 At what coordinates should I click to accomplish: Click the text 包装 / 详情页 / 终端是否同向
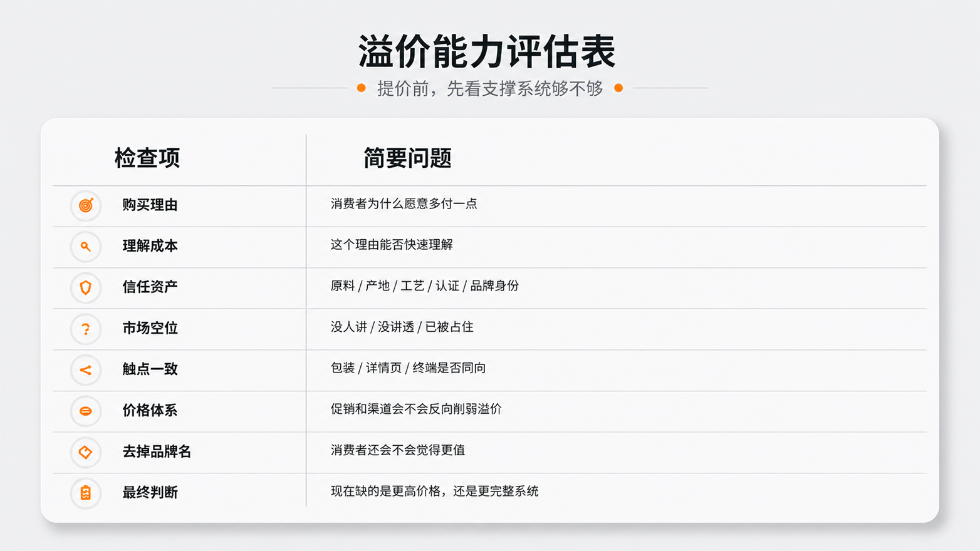tap(408, 368)
